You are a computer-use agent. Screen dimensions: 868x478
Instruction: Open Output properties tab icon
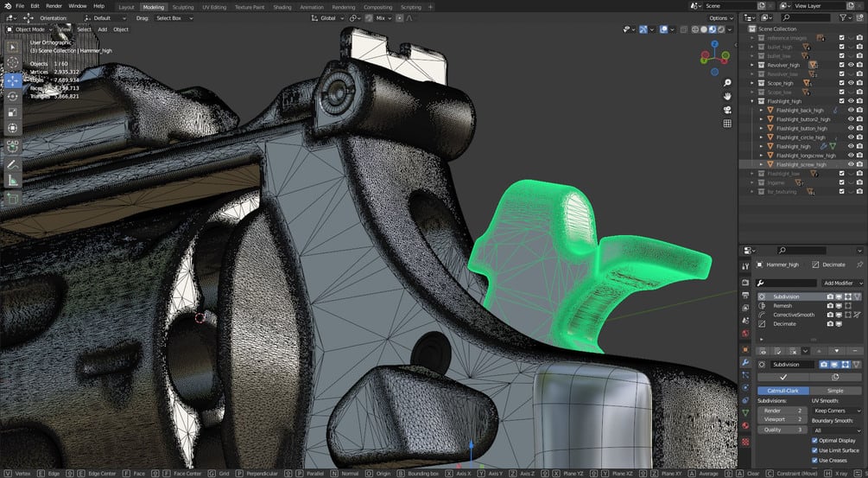(x=745, y=296)
